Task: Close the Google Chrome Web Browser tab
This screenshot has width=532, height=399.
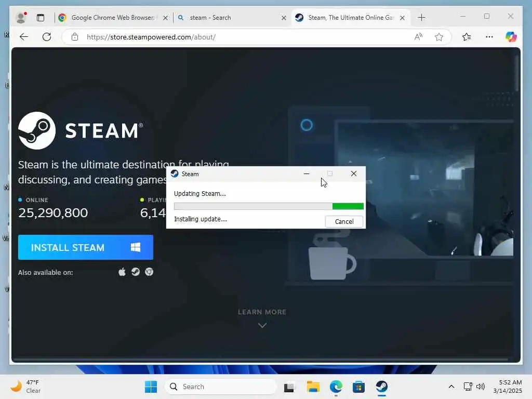Action: 165,18
